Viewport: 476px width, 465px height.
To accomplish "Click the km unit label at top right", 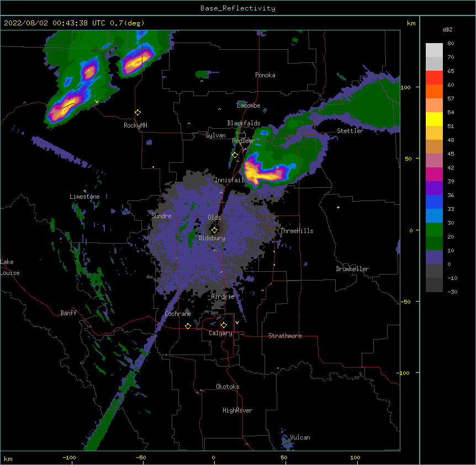I will point(411,23).
